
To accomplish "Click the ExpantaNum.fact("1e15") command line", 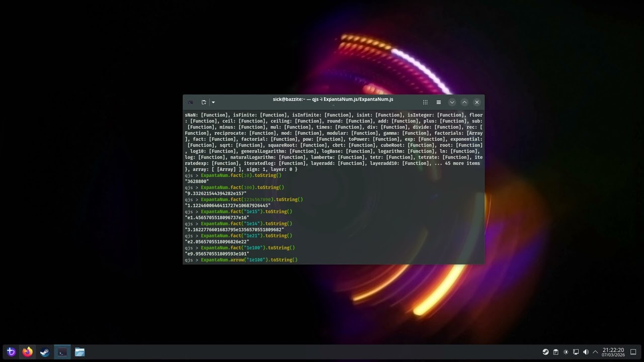I will click(238, 212).
